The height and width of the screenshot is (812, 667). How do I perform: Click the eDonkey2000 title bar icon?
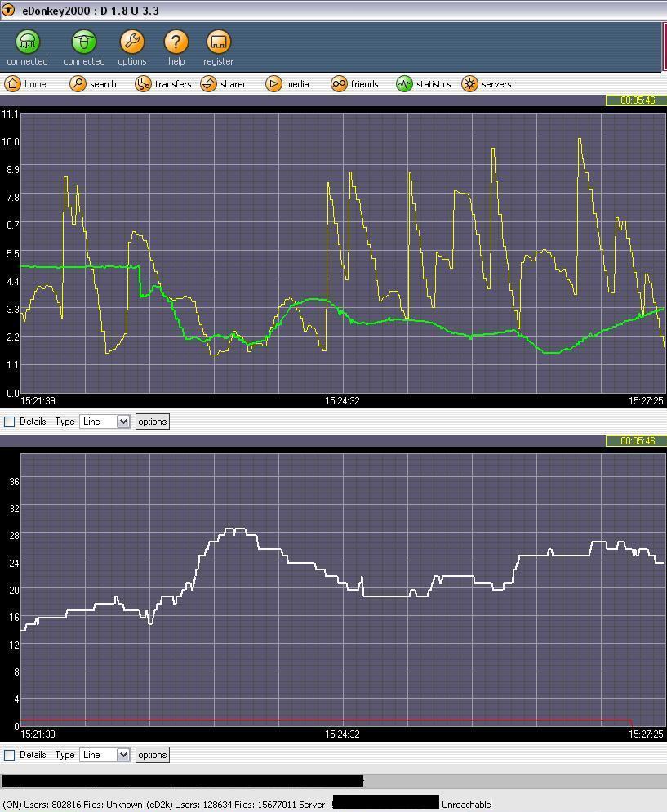[x=8, y=10]
